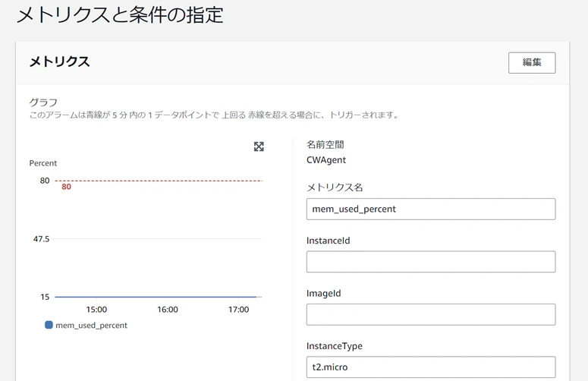The height and width of the screenshot is (381, 588).
Task: Focus the empty InstanceId input field
Action: [x=431, y=262]
